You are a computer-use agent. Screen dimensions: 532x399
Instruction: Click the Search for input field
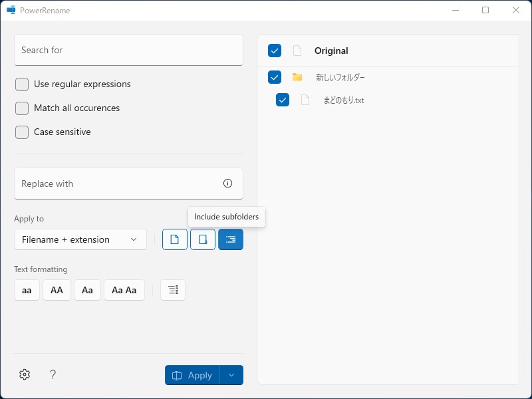point(128,50)
